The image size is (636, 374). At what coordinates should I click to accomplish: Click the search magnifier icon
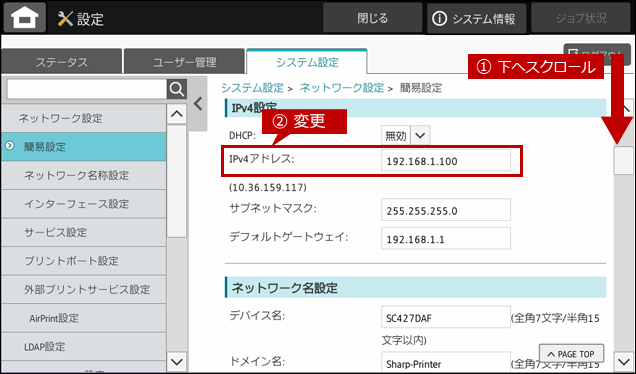pos(177,89)
